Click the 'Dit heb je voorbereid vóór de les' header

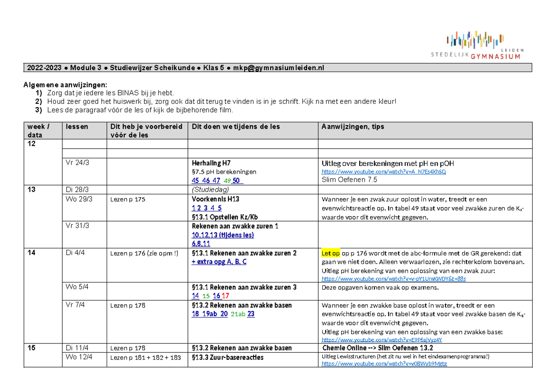tap(147, 131)
